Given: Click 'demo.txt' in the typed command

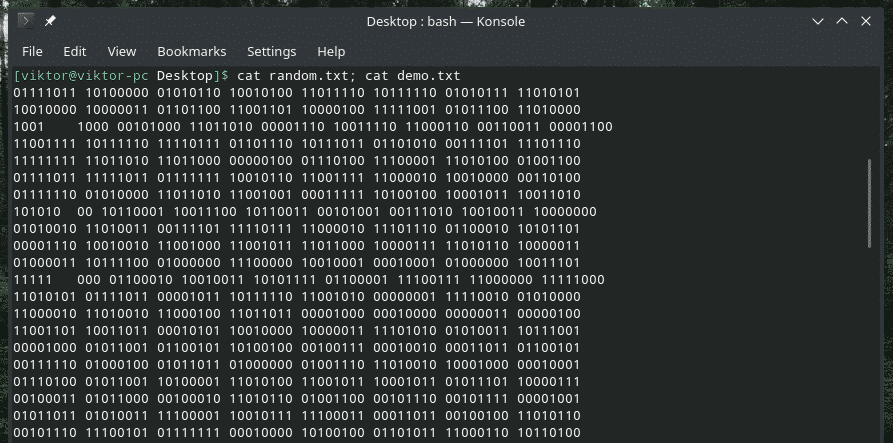Looking at the screenshot, I should pyautogui.click(x=428, y=76).
